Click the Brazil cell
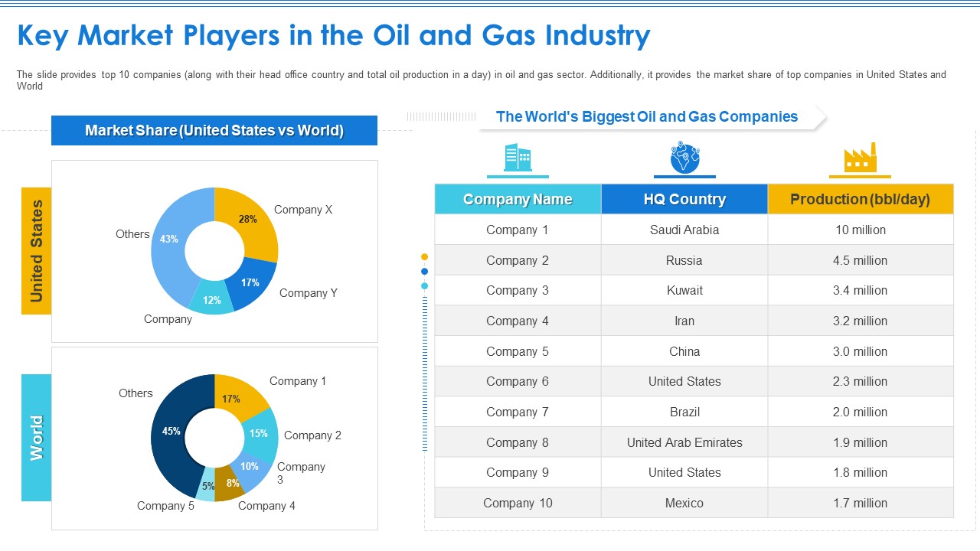 pyautogui.click(x=684, y=412)
